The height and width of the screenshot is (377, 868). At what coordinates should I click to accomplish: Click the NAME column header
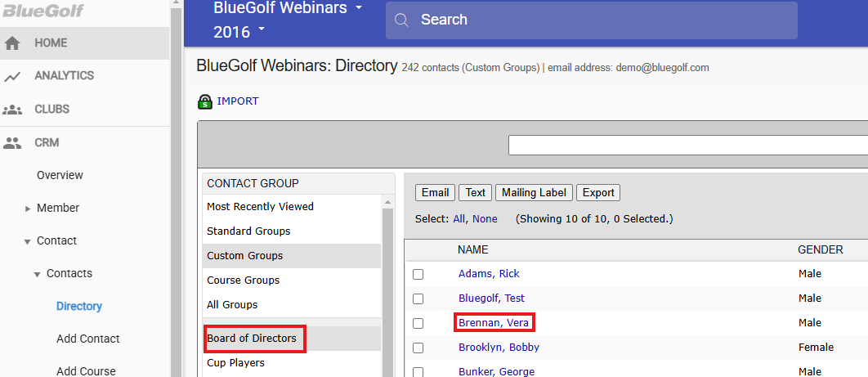(472, 249)
